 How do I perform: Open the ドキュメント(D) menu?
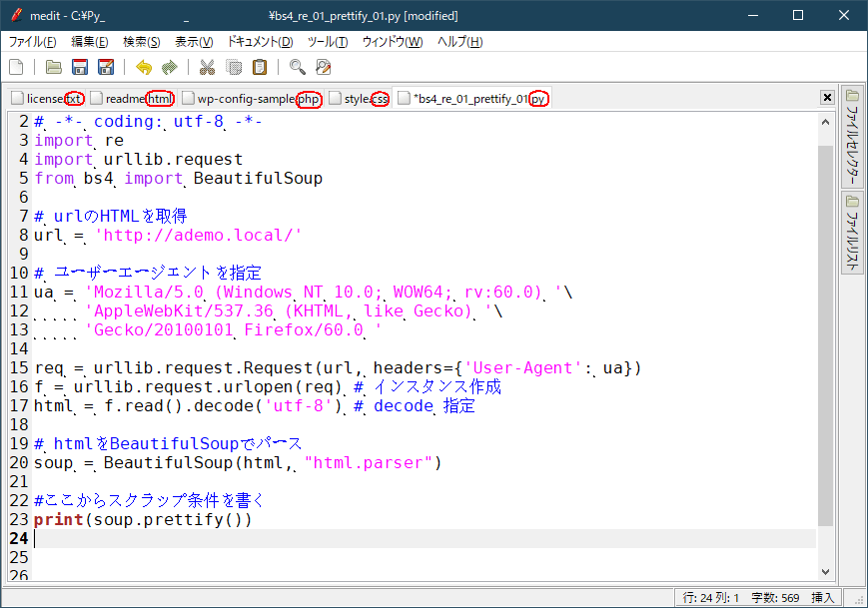(x=260, y=41)
